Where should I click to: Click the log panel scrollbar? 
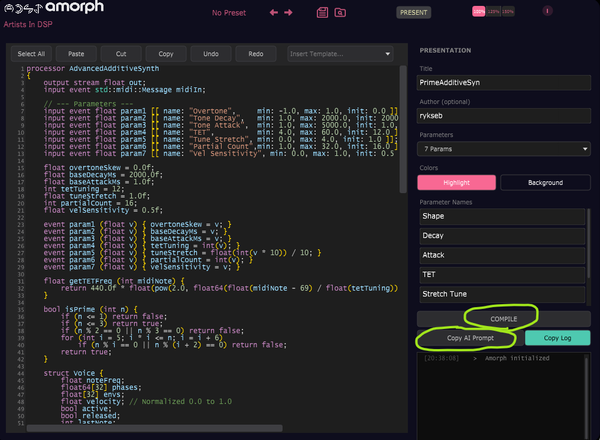pyautogui.click(x=587, y=396)
